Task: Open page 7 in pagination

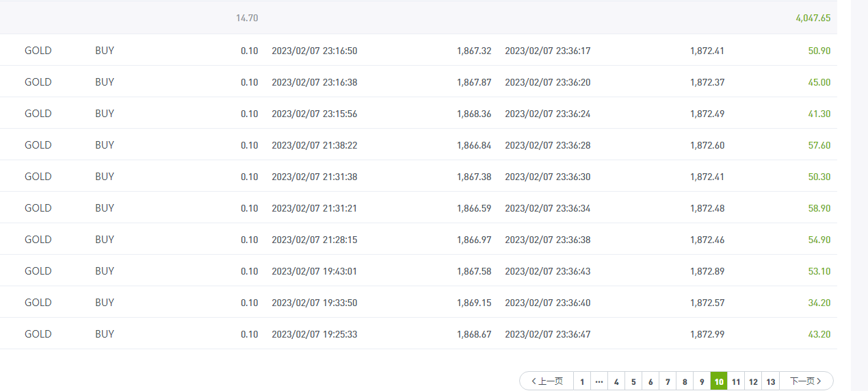Action: pyautogui.click(x=668, y=381)
